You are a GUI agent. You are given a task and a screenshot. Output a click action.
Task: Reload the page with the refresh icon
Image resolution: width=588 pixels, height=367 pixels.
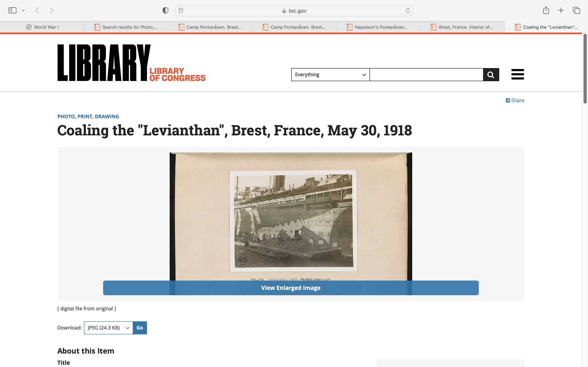[408, 10]
